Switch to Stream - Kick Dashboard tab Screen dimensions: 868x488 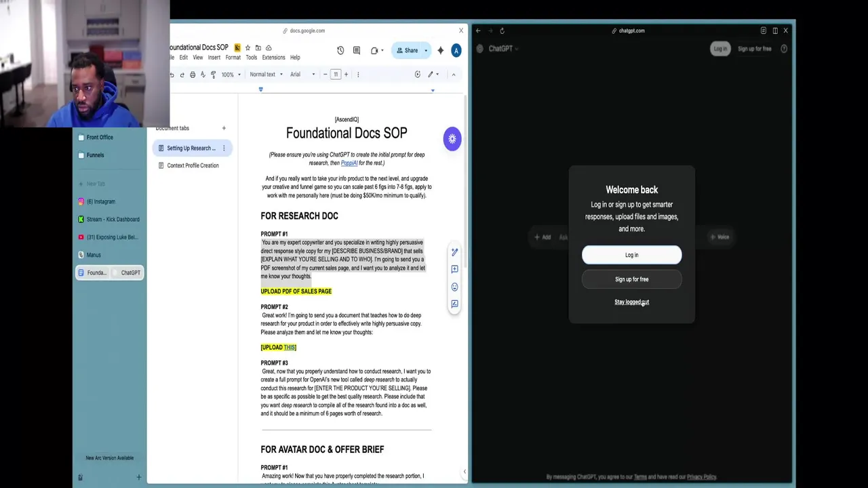109,220
